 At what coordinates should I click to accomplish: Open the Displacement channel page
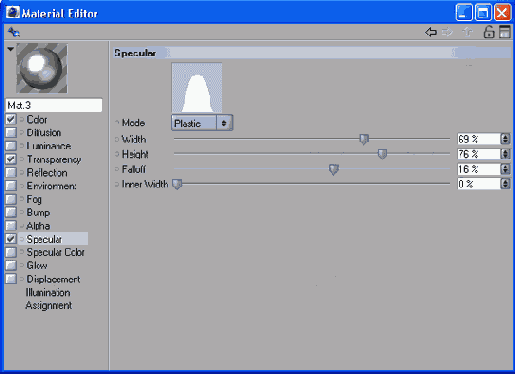53,279
